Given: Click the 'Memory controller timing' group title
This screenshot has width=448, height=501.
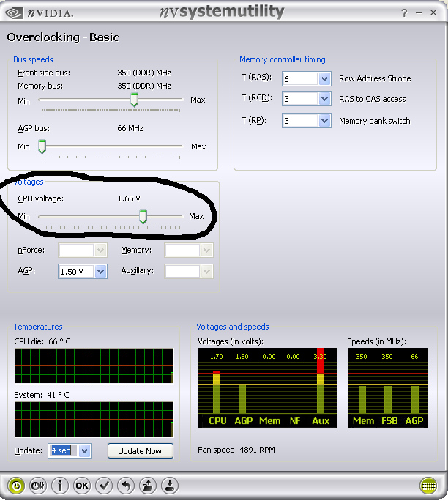Looking at the screenshot, I should (283, 60).
